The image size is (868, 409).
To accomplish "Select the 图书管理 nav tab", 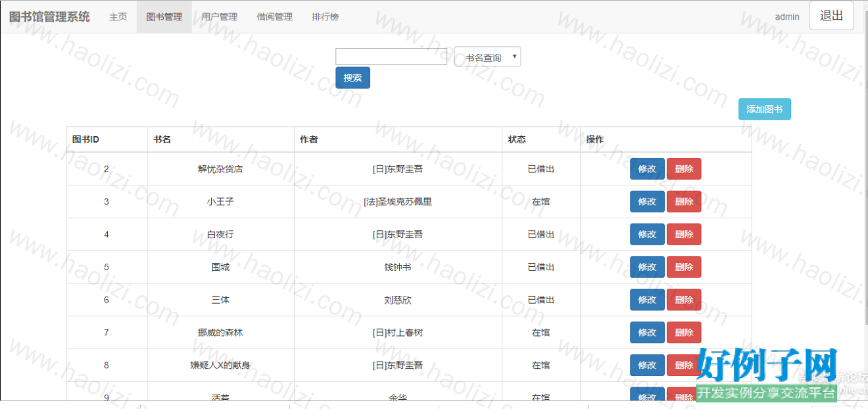I will point(164,17).
